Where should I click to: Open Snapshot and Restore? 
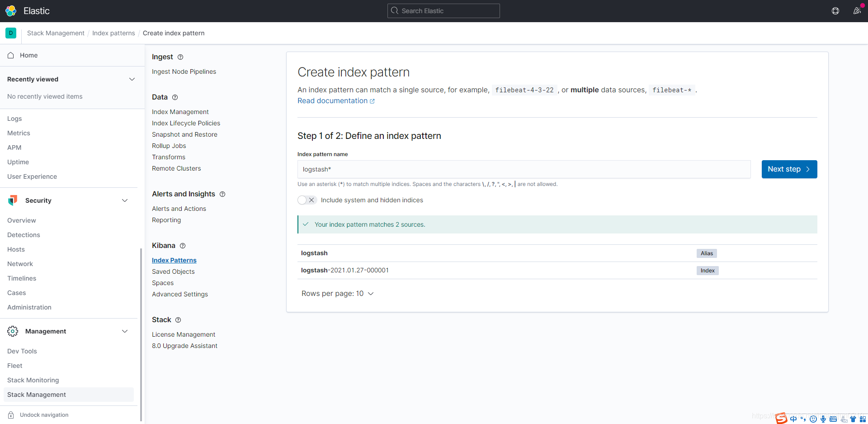[x=184, y=134]
